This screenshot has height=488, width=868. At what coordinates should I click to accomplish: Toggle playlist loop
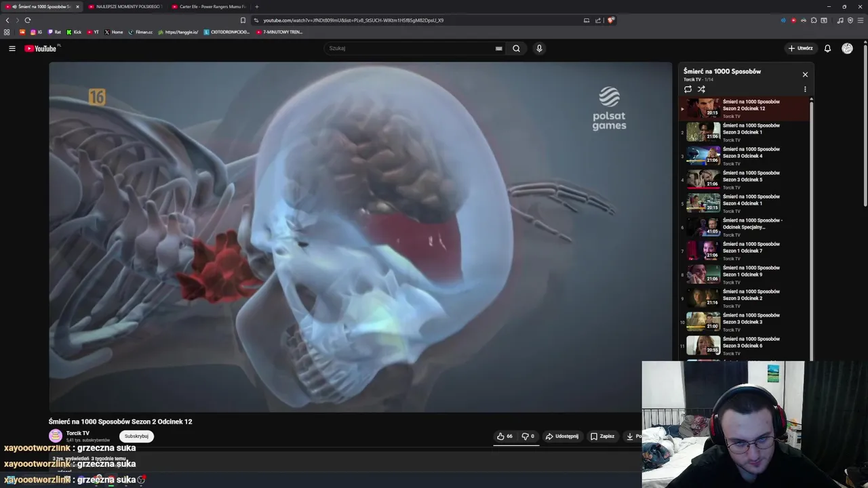point(688,89)
